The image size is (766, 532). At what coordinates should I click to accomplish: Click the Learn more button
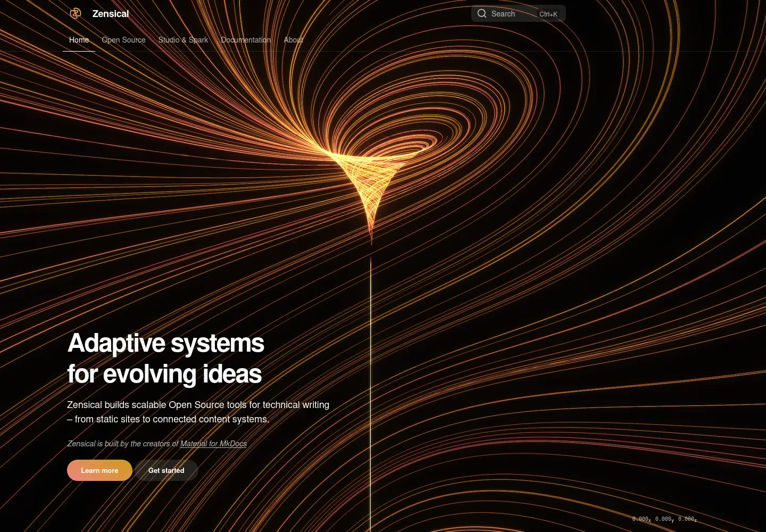[x=99, y=470]
